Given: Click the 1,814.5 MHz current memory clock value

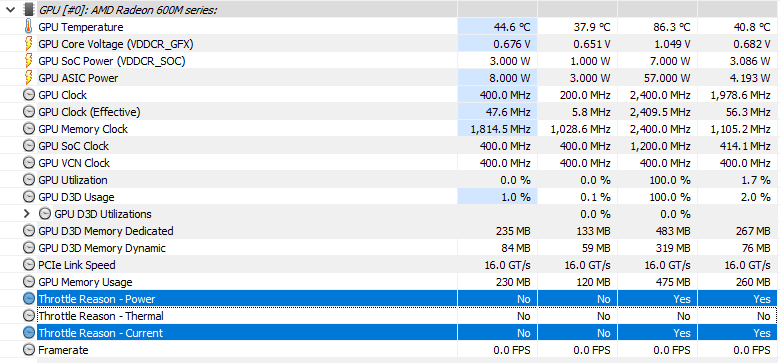Looking at the screenshot, I should pos(500,129).
